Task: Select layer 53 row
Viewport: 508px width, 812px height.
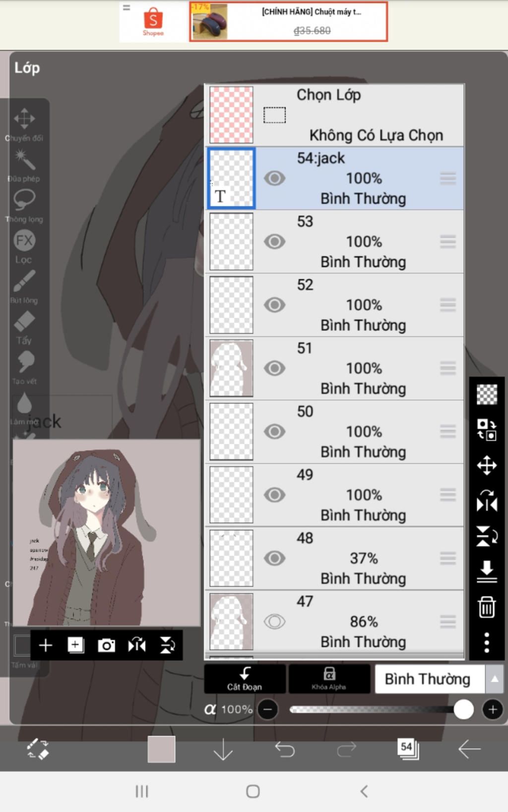Action: (334, 241)
